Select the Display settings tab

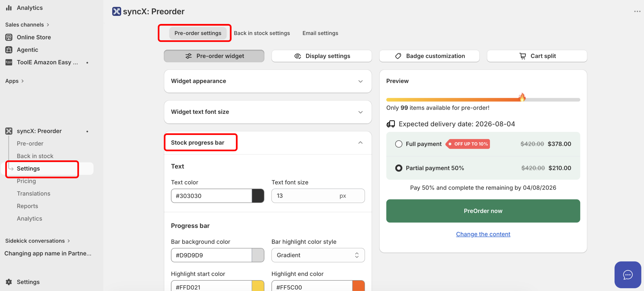322,56
